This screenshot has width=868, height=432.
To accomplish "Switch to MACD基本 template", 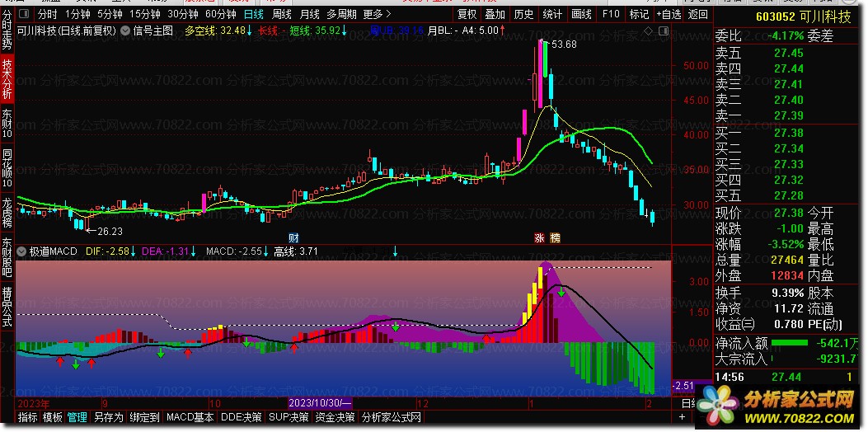I will coord(190,417).
